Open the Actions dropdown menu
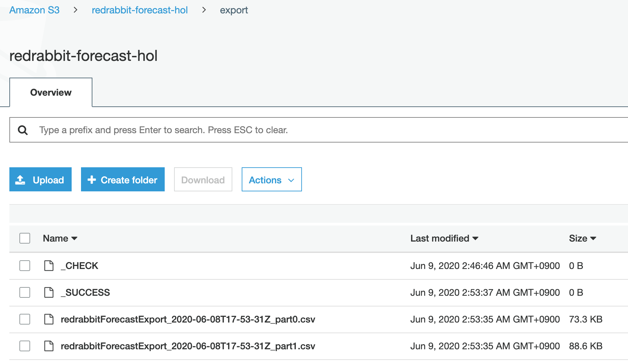 [271, 179]
